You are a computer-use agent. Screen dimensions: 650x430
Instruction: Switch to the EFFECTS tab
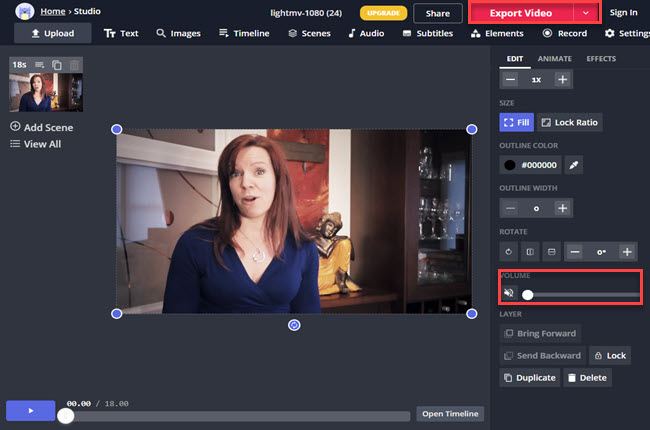pyautogui.click(x=601, y=59)
